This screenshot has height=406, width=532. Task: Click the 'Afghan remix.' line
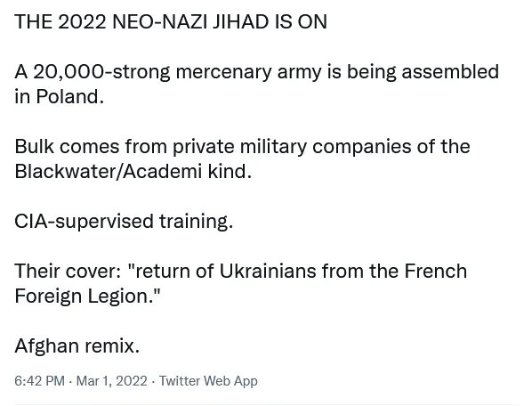(77, 346)
